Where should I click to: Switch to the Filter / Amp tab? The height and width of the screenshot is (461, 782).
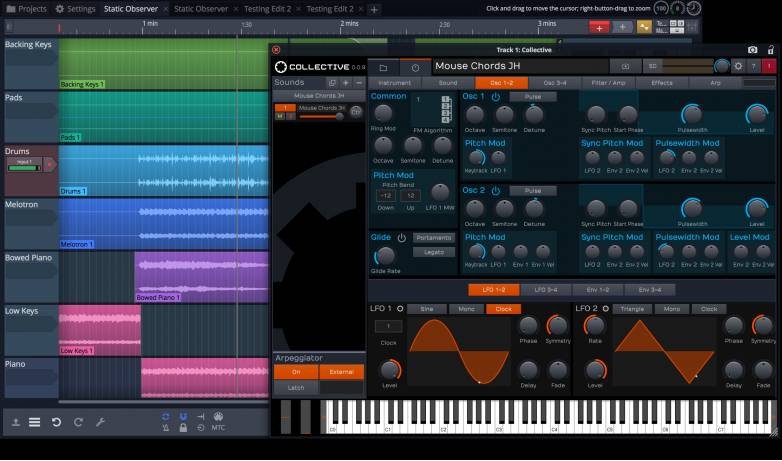tap(608, 83)
